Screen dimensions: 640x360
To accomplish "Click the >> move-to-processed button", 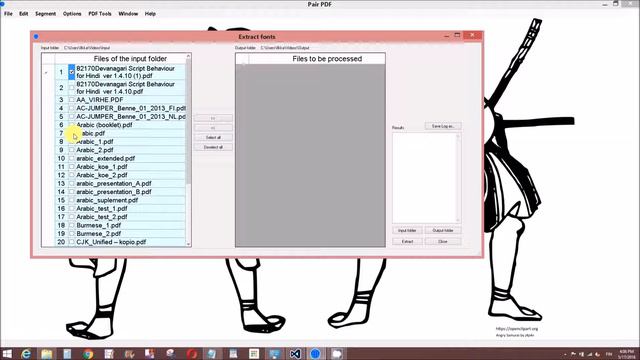I will tap(213, 118).
